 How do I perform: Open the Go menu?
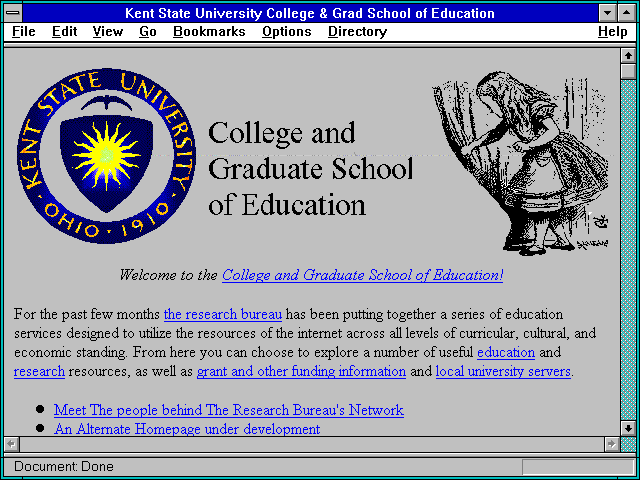[147, 31]
